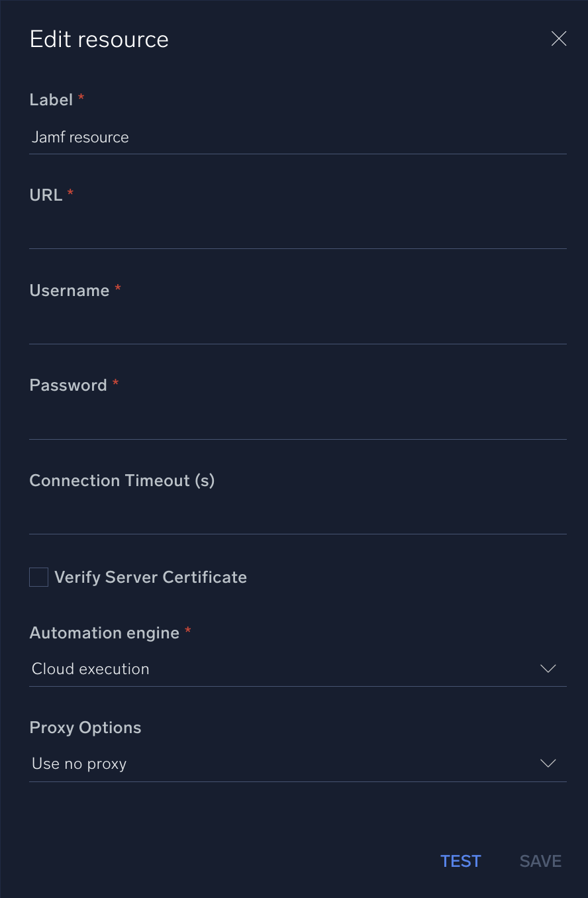Expand the Automation engine chevron arrow
This screenshot has height=898, width=588.
point(548,669)
